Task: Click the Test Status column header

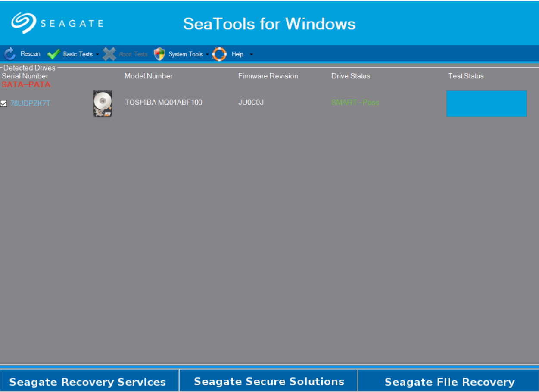Action: pos(466,76)
